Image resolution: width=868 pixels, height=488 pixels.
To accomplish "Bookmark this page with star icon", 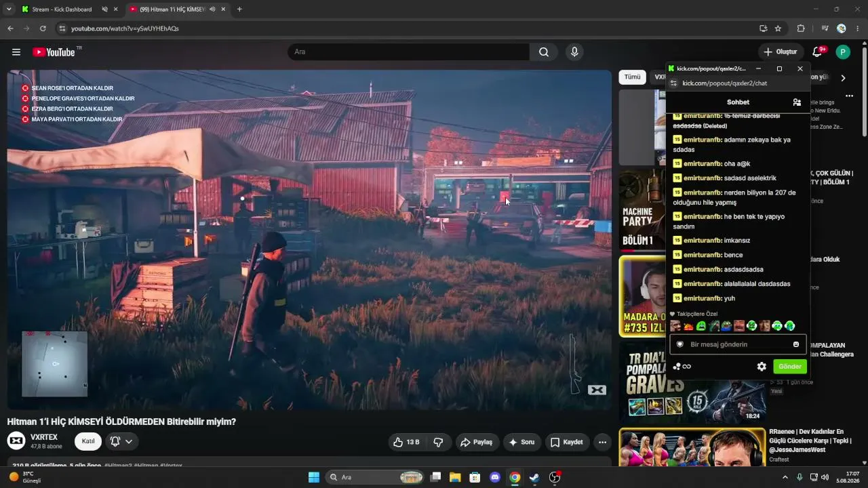I will point(778,28).
